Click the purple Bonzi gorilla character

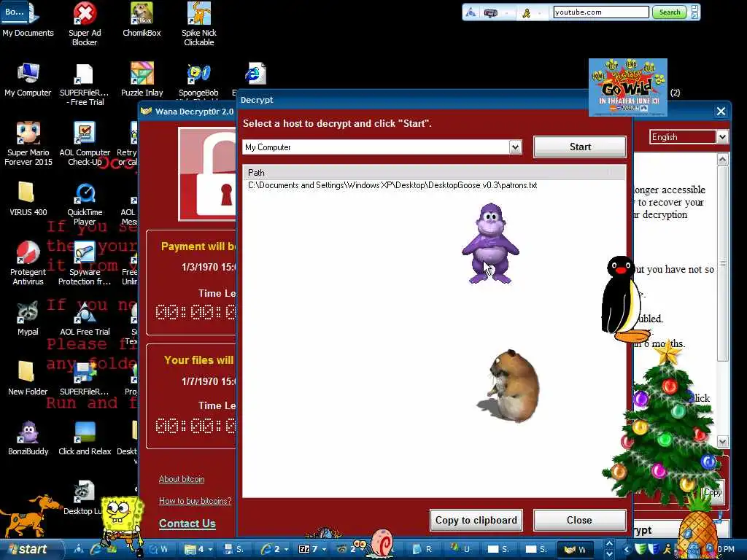[x=490, y=244]
